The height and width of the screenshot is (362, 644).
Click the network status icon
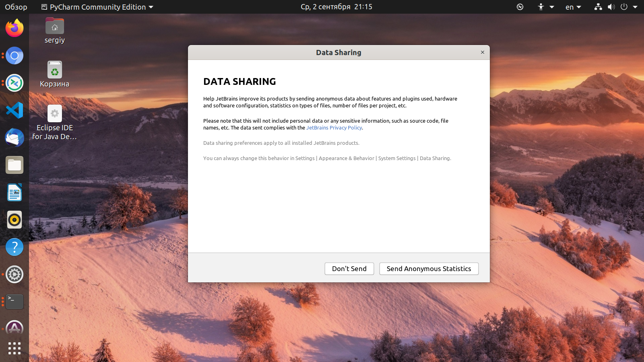coord(598,7)
